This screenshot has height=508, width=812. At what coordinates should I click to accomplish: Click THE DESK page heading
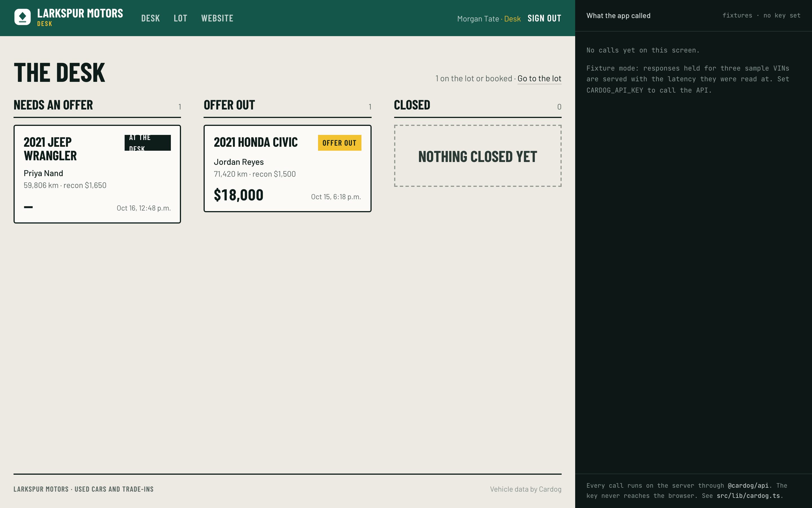[59, 73]
